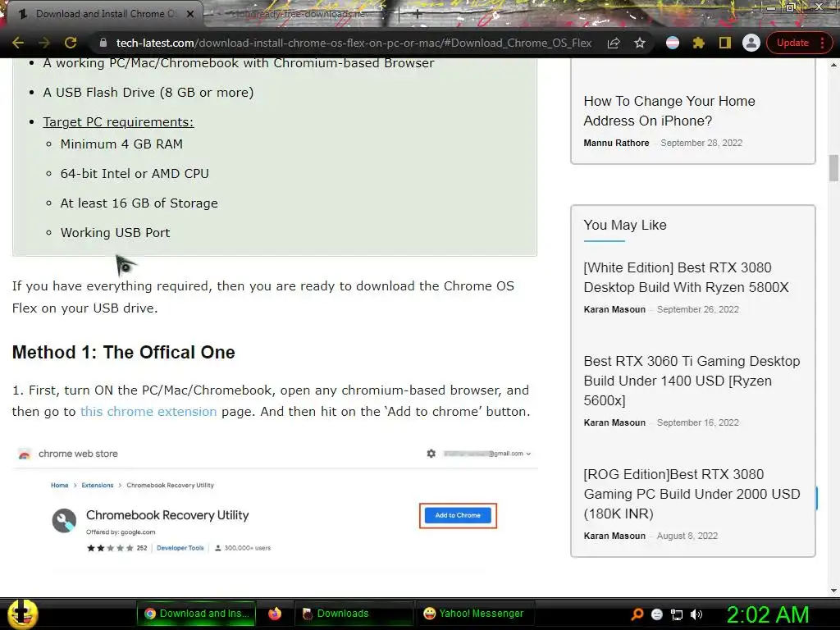Open 'How To Change Your Home Address' article

pos(669,111)
